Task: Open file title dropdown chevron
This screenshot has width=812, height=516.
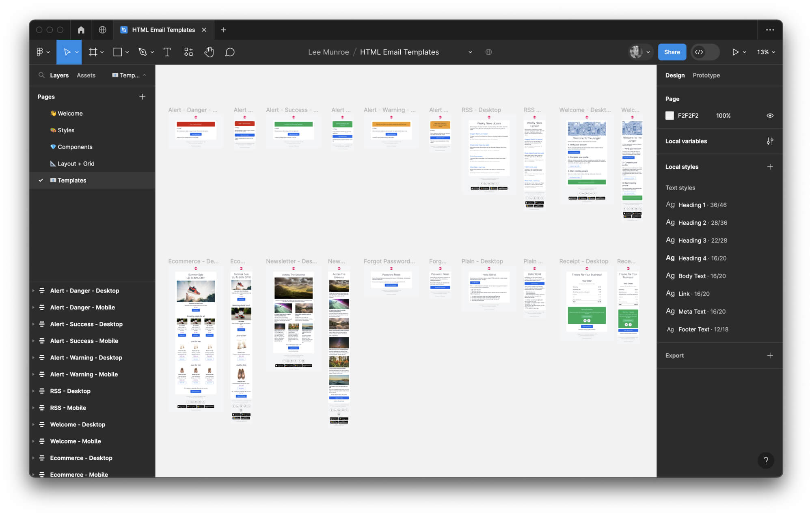Action: pyautogui.click(x=470, y=52)
